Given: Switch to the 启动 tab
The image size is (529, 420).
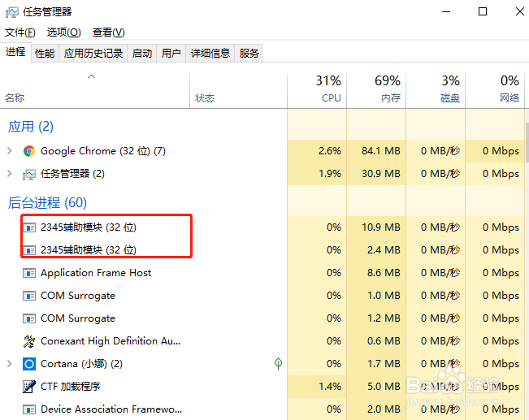Looking at the screenshot, I should 141,54.
